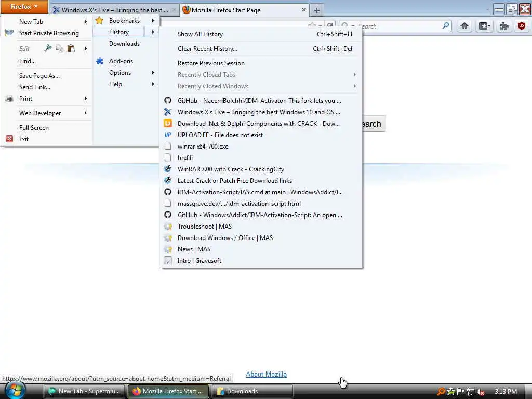Switch to New Tab - Supermium taskbar button
Viewport: 532px width, 399px height.
pyautogui.click(x=84, y=391)
